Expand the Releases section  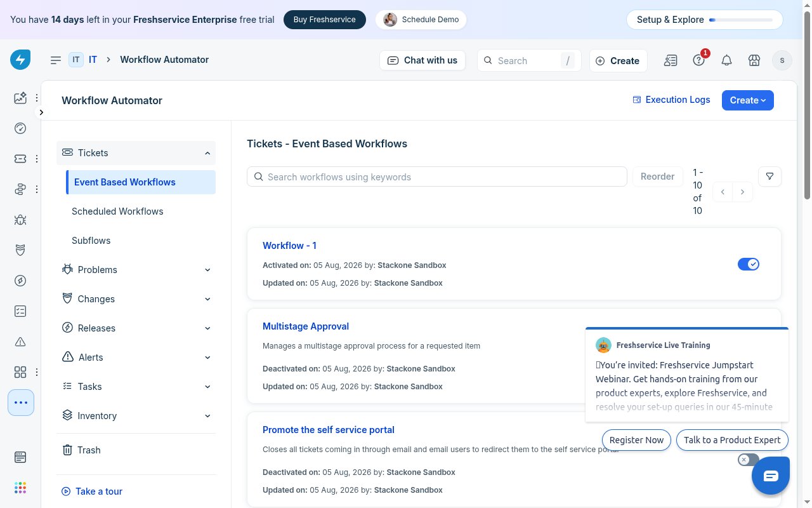click(x=136, y=328)
